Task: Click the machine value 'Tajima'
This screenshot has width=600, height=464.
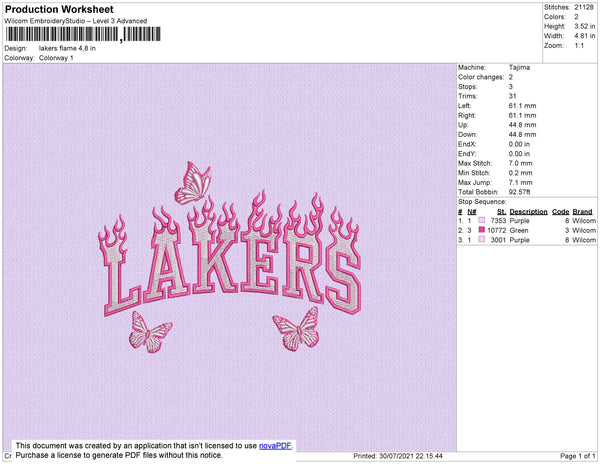Action: 519,67
